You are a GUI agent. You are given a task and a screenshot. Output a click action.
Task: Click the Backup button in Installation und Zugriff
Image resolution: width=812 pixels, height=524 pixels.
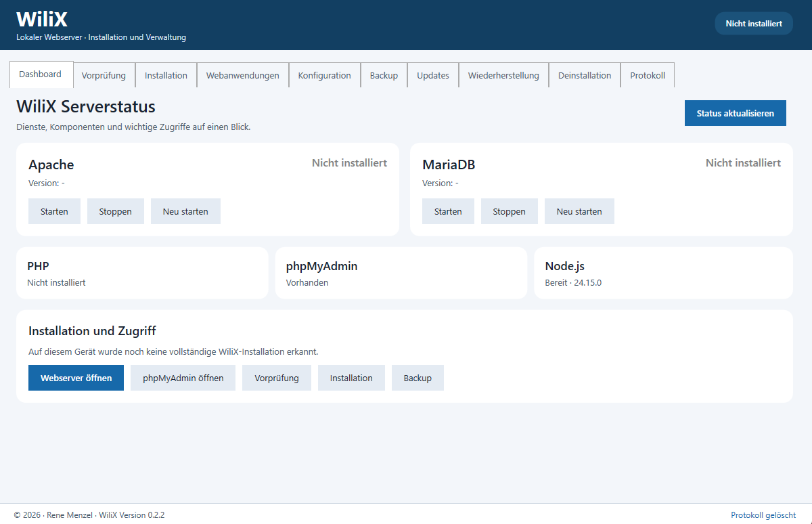(x=418, y=378)
